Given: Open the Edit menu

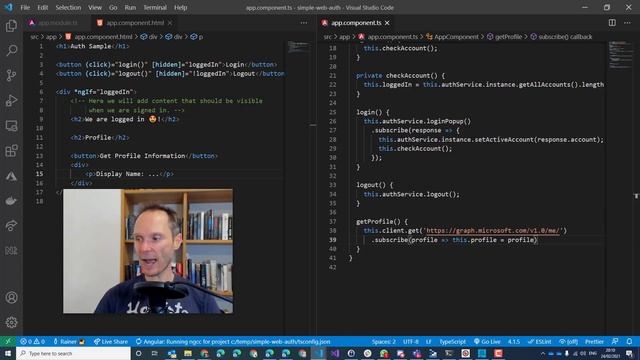Looking at the screenshot, I should [42, 7].
